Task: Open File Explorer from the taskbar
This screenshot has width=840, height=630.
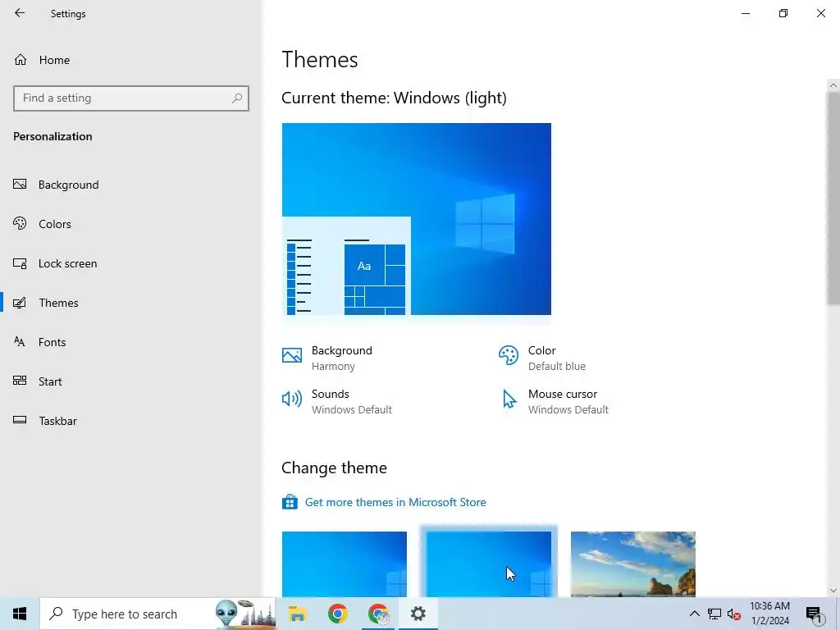Action: point(297,614)
